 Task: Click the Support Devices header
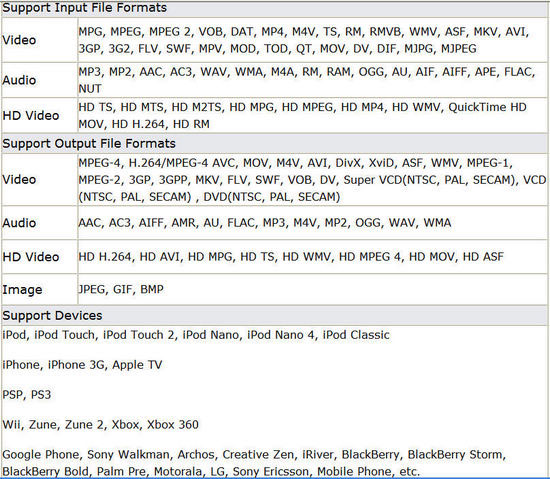[52, 316]
